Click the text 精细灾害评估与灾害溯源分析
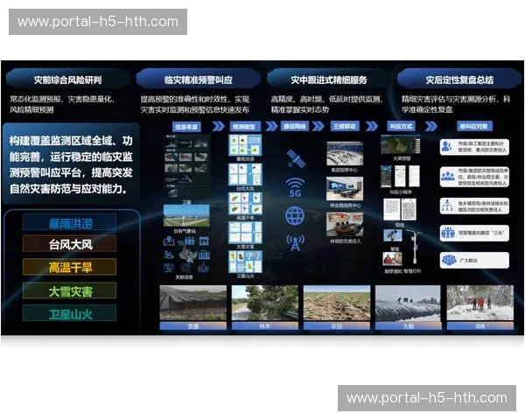Viewport: 525px width, 420px height. pyautogui.click(x=451, y=99)
